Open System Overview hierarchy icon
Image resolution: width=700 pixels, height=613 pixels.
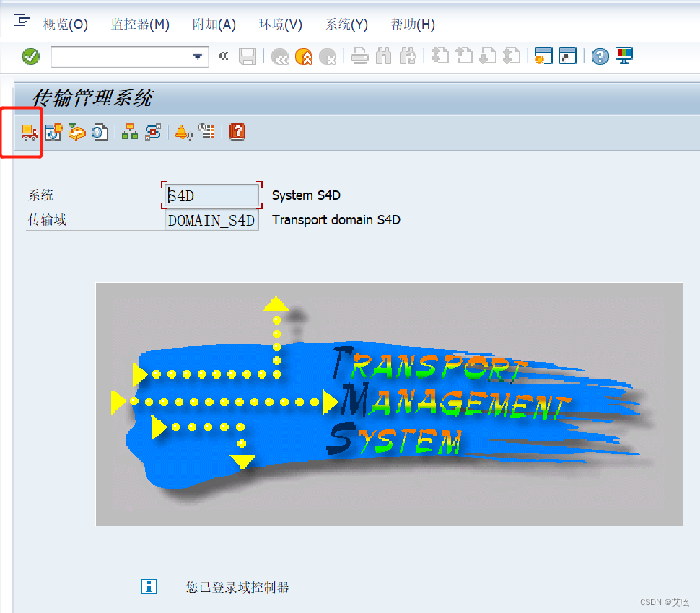130,132
